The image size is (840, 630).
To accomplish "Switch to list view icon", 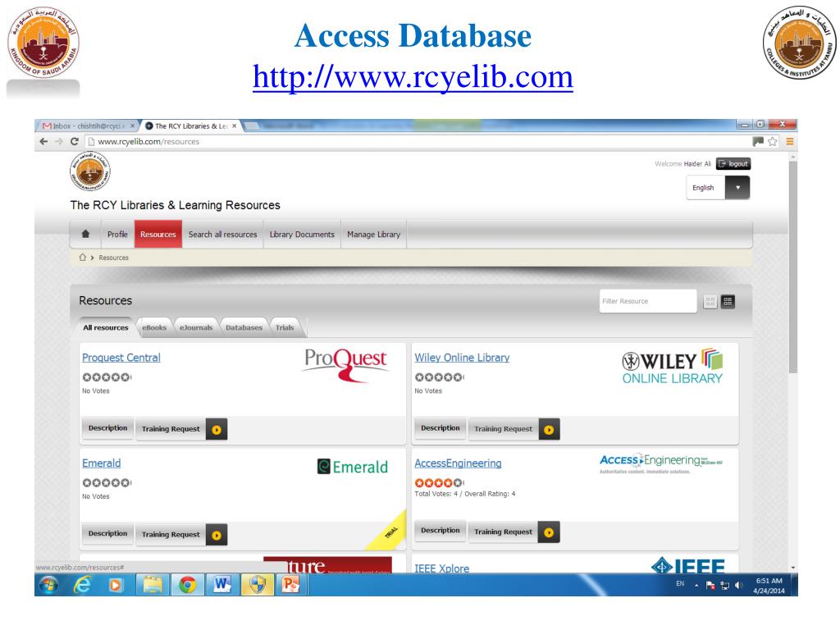I will click(x=728, y=302).
